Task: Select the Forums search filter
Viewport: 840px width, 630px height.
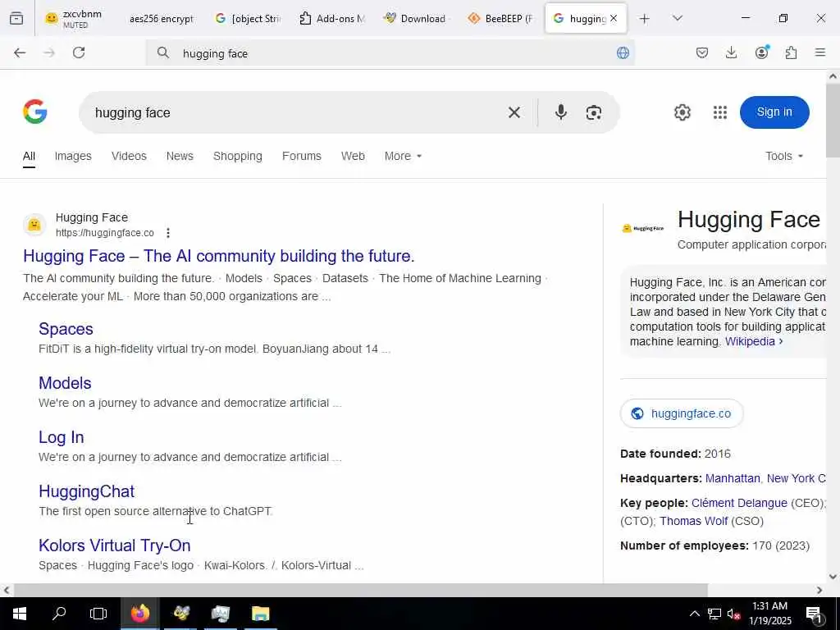Action: pos(302,156)
